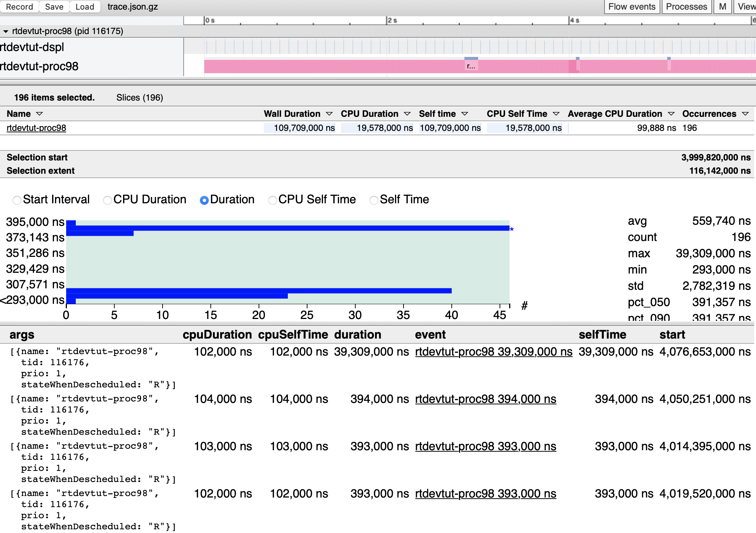
Task: Click the 4 s timeline ruler mark
Action: click(x=574, y=20)
